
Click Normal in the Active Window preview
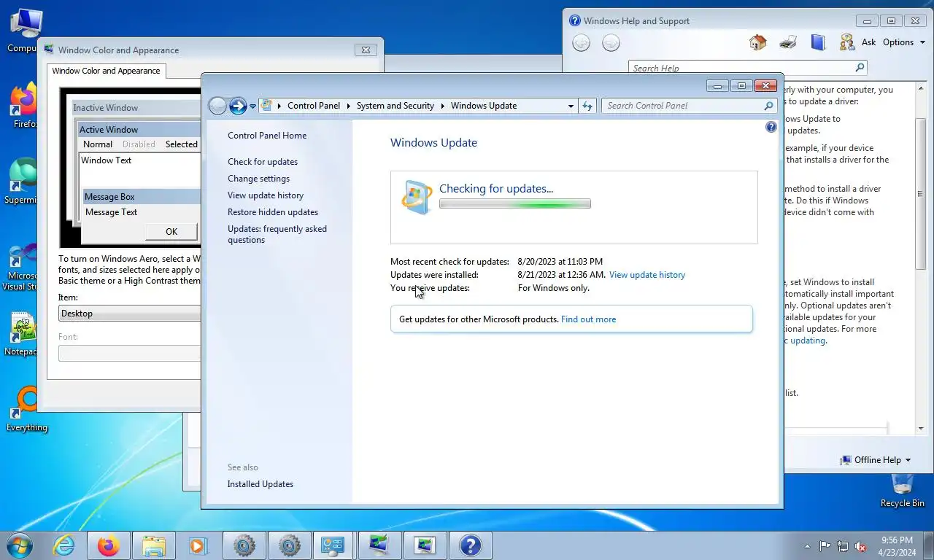(x=98, y=144)
